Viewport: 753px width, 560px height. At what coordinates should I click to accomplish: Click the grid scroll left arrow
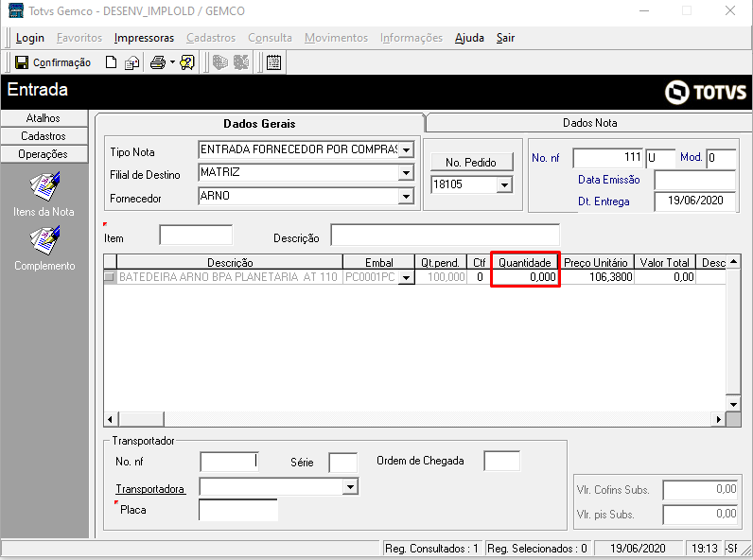pyautogui.click(x=111, y=419)
